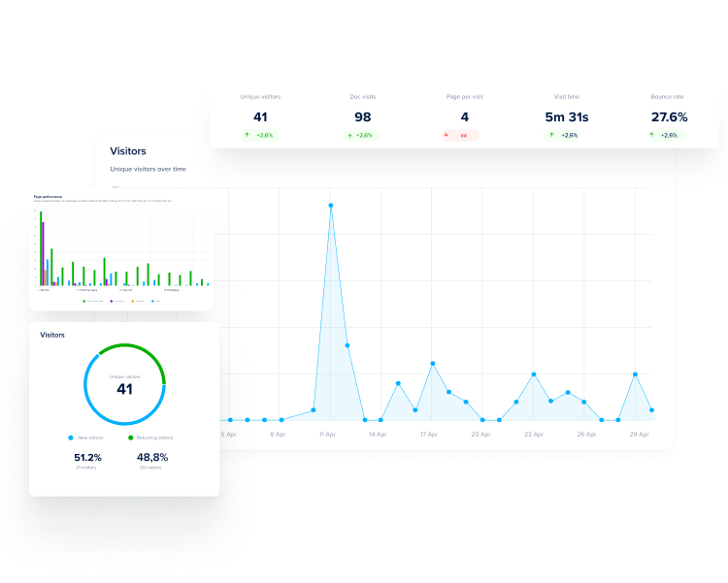Click the green Returning visitors legend dot
This screenshot has height=583, width=728.
130,437
